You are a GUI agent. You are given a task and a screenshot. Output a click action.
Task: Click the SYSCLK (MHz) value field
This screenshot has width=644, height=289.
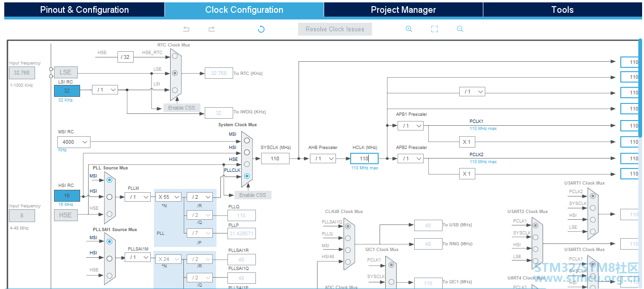click(x=275, y=158)
